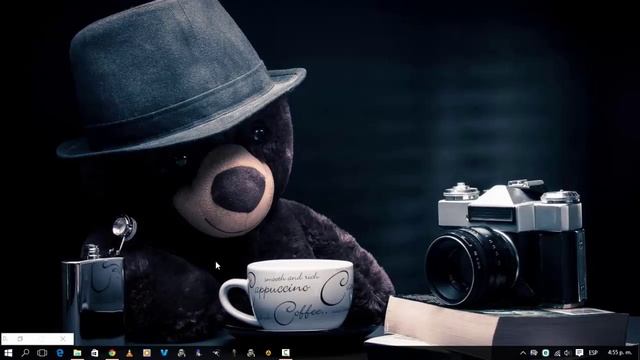Viewport: 640px width, 360px height.
Task: Open the clock showing 4:55 p. m.
Action: (x=619, y=353)
